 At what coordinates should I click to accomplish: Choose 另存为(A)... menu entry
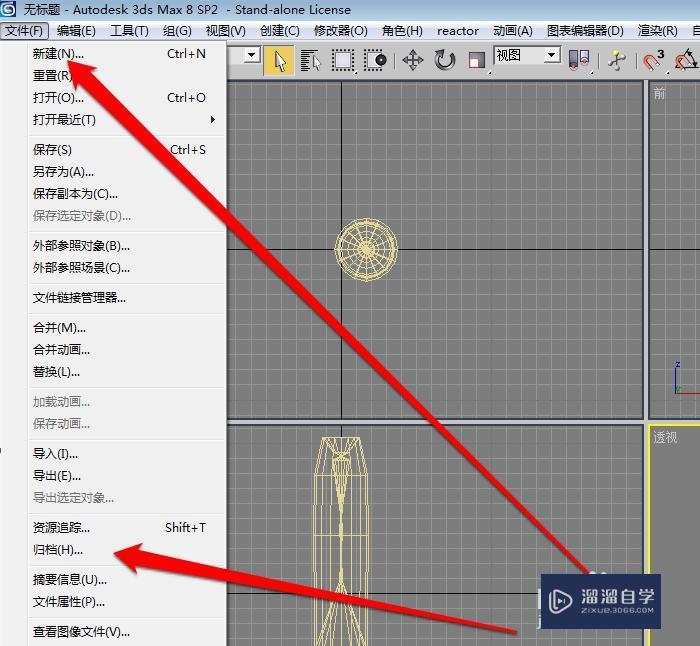click(127, 172)
